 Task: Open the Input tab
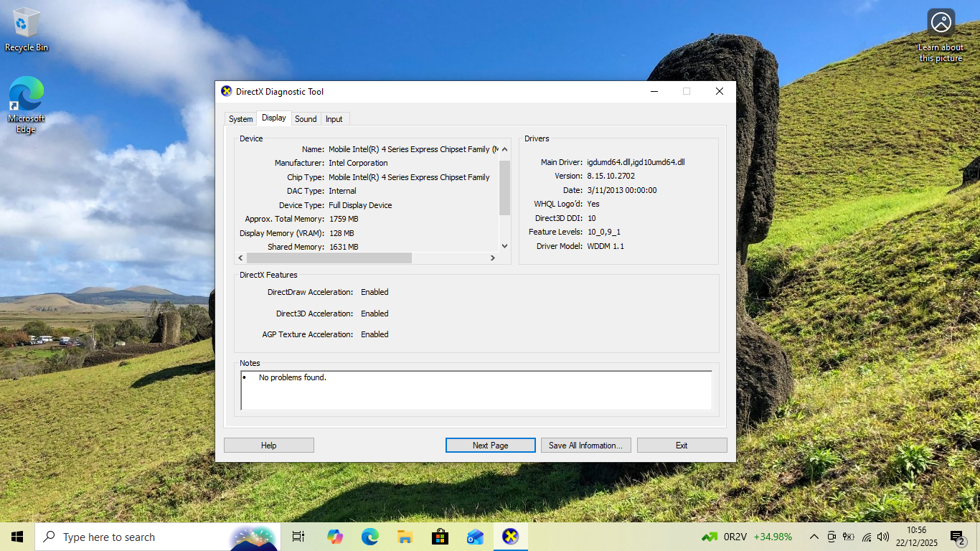click(x=334, y=119)
